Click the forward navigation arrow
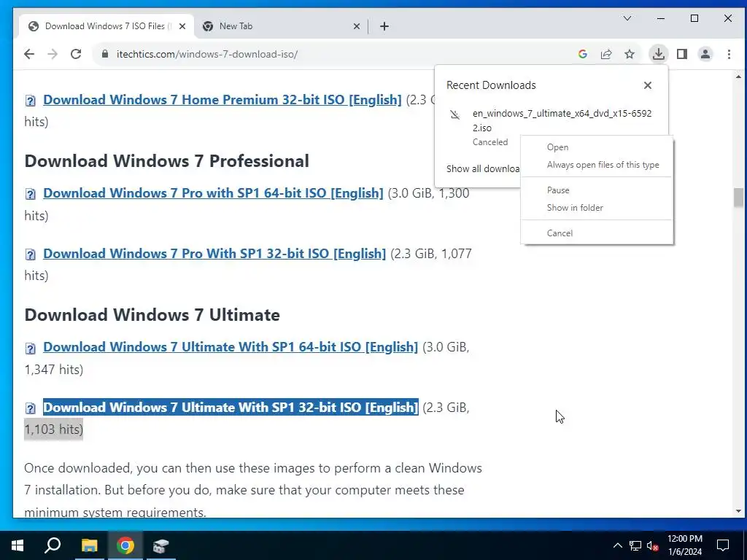747x560 pixels. pos(53,54)
